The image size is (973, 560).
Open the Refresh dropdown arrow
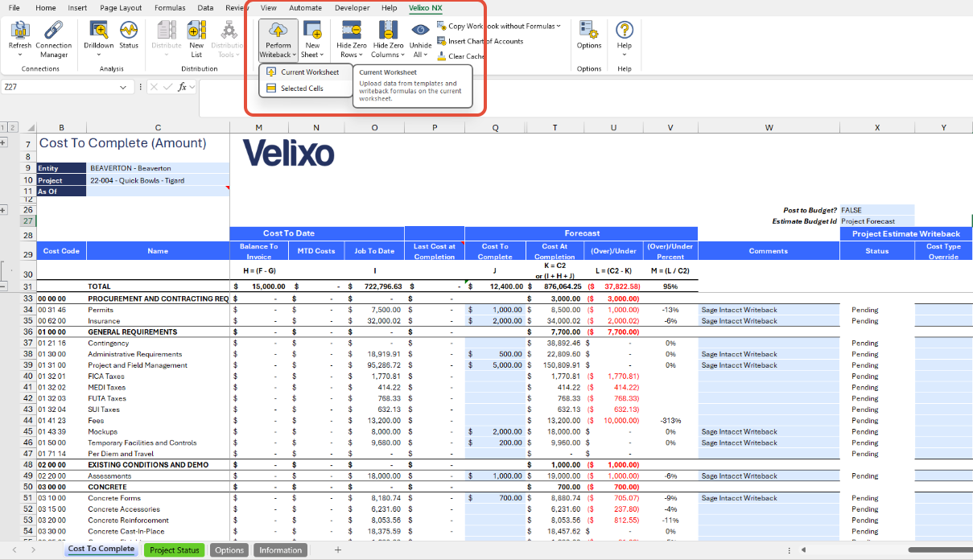coord(19,55)
